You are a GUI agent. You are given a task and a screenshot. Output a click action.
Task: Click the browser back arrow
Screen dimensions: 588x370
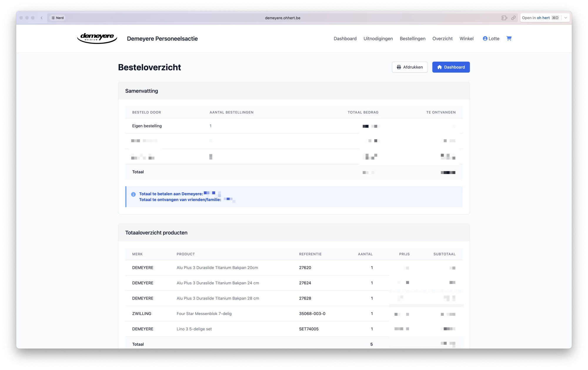42,18
